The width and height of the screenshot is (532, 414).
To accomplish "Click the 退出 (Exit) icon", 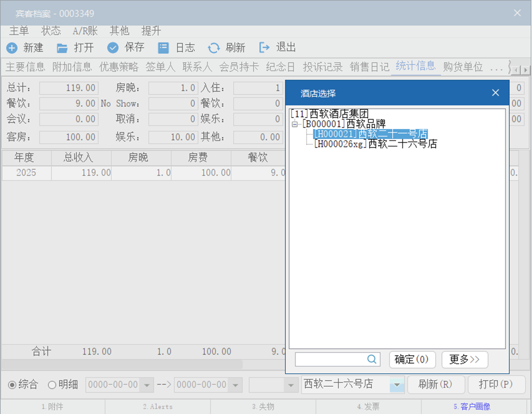I will coord(264,48).
